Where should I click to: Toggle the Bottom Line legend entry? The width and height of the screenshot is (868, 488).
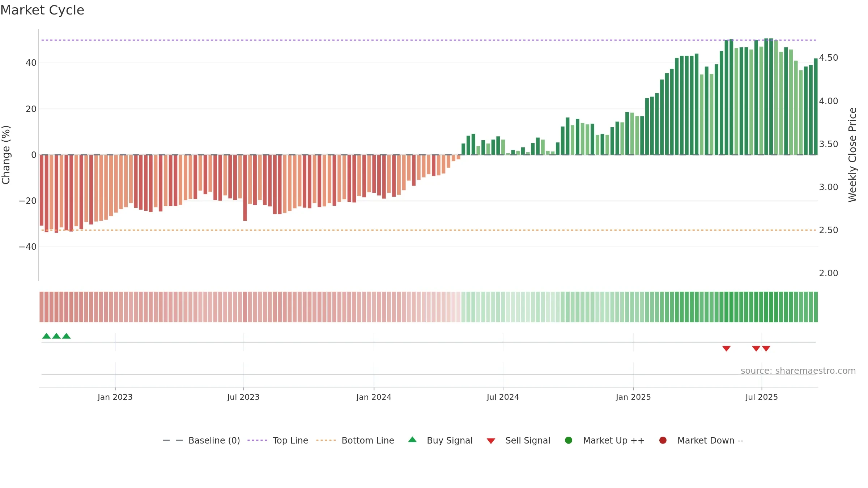click(x=355, y=440)
